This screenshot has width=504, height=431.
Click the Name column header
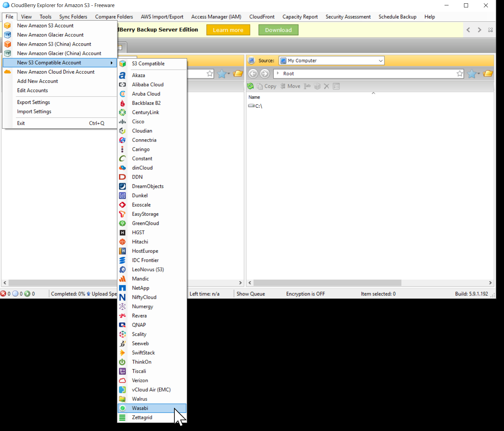click(254, 97)
